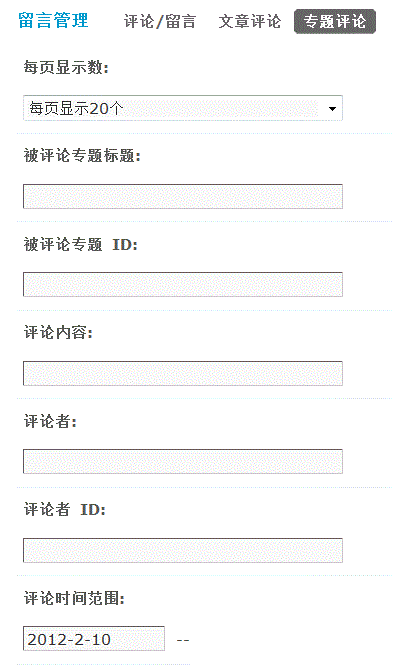The height and width of the screenshot is (665, 393).
Task: Focus the 评论者 ID input field
Action: point(183,550)
